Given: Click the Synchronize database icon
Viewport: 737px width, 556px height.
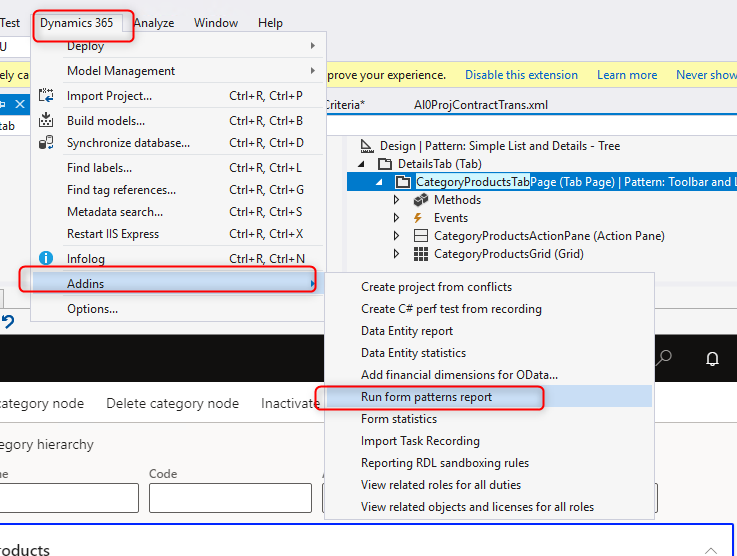Looking at the screenshot, I should click(46, 143).
